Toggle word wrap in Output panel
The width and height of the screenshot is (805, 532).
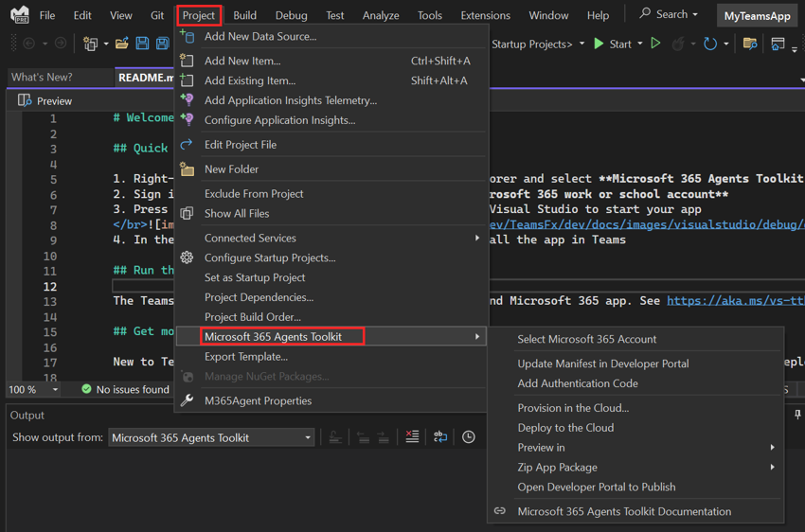[x=440, y=437]
